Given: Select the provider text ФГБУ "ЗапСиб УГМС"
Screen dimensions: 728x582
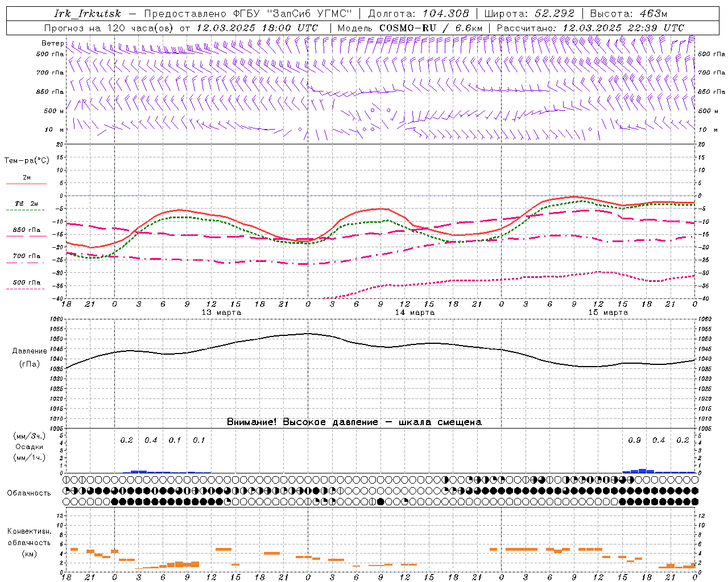Looking at the screenshot, I should pyautogui.click(x=293, y=14).
